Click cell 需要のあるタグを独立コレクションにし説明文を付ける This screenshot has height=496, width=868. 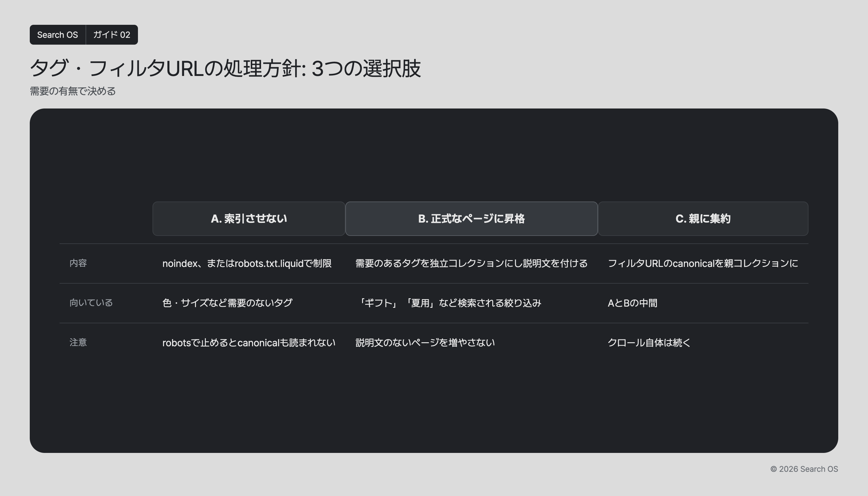point(472,263)
